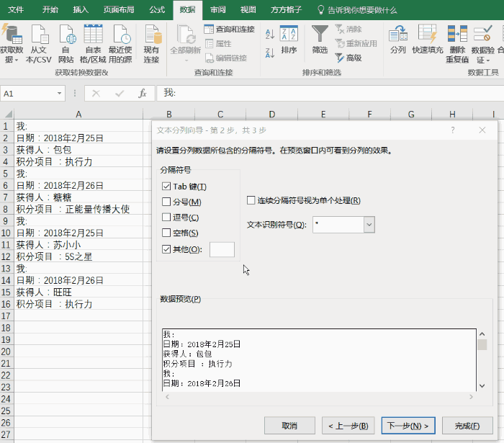The image size is (504, 443).
Task: Close the text-to-columns wizard dialog
Action: point(482,130)
